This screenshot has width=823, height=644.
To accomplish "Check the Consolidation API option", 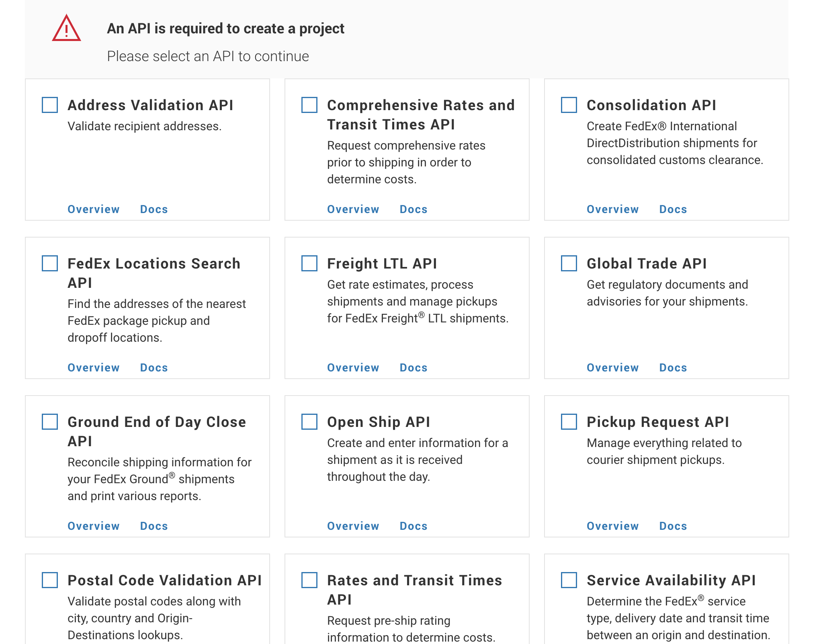I will click(x=569, y=105).
